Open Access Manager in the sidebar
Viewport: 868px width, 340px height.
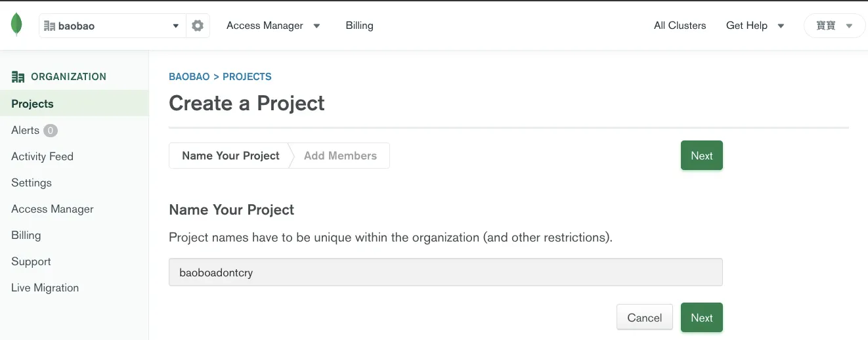[53, 209]
